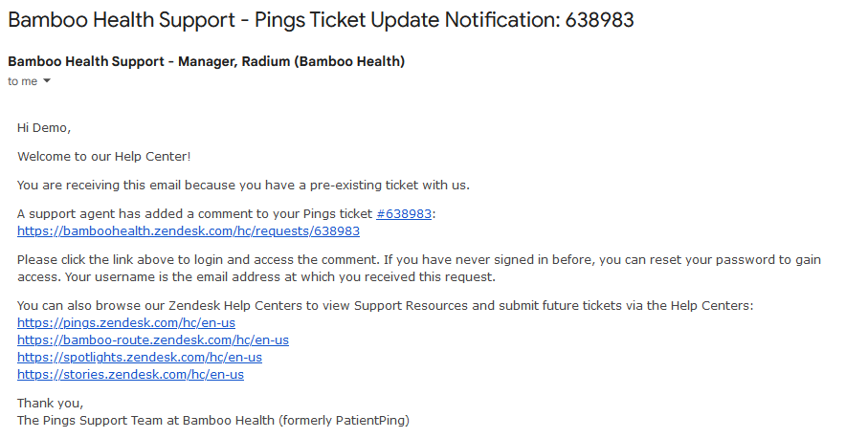Click the Pings Support Team signature line

pos(213,420)
